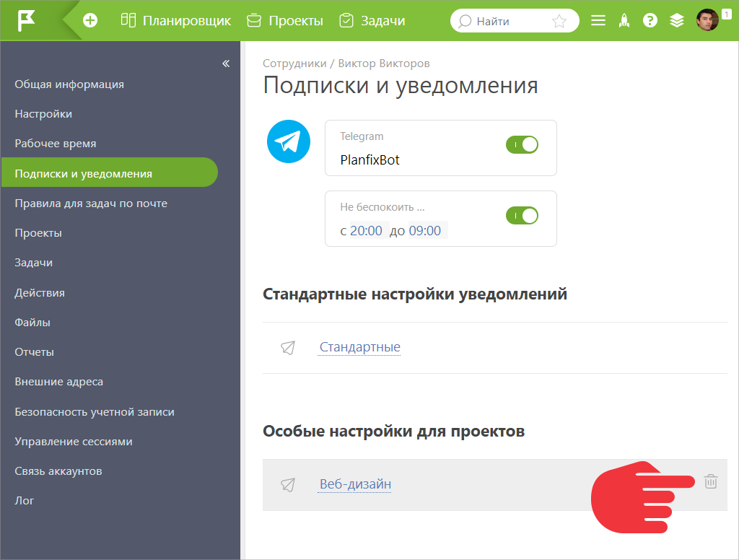Open the Задачи section
Viewport: 739px width, 560px height.
[x=372, y=21]
